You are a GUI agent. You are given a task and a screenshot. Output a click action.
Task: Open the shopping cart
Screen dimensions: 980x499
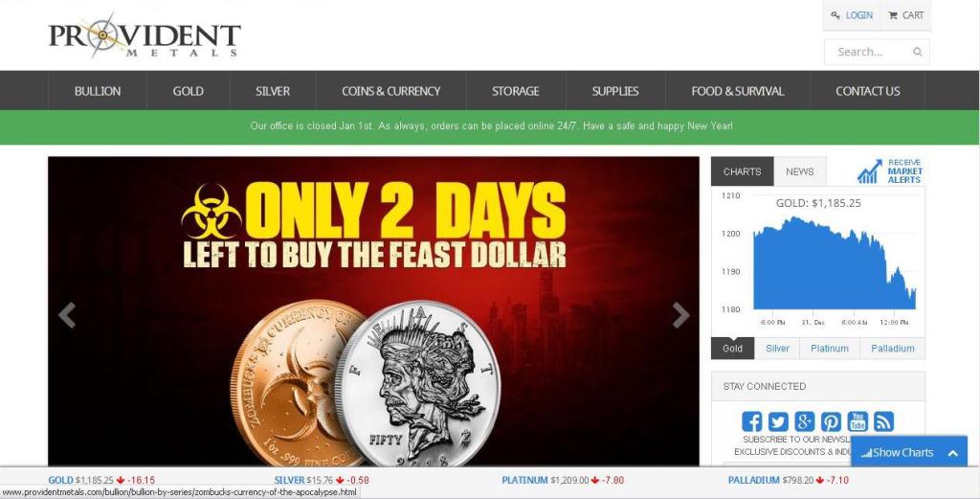(x=905, y=15)
